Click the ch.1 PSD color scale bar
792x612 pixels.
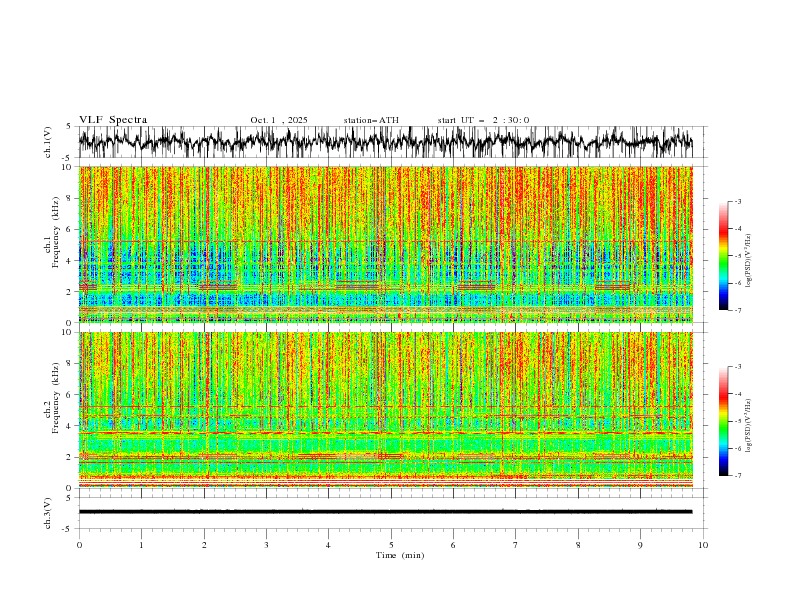(723, 256)
